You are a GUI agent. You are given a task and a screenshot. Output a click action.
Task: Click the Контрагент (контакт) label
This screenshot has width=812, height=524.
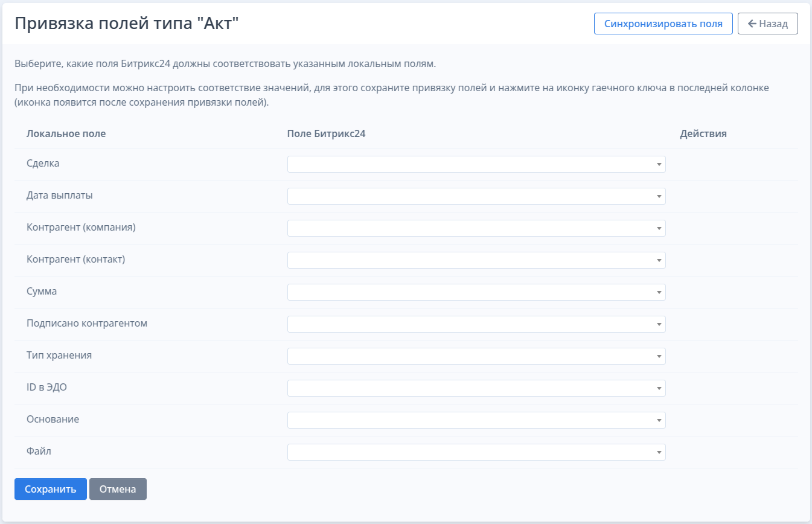click(76, 259)
